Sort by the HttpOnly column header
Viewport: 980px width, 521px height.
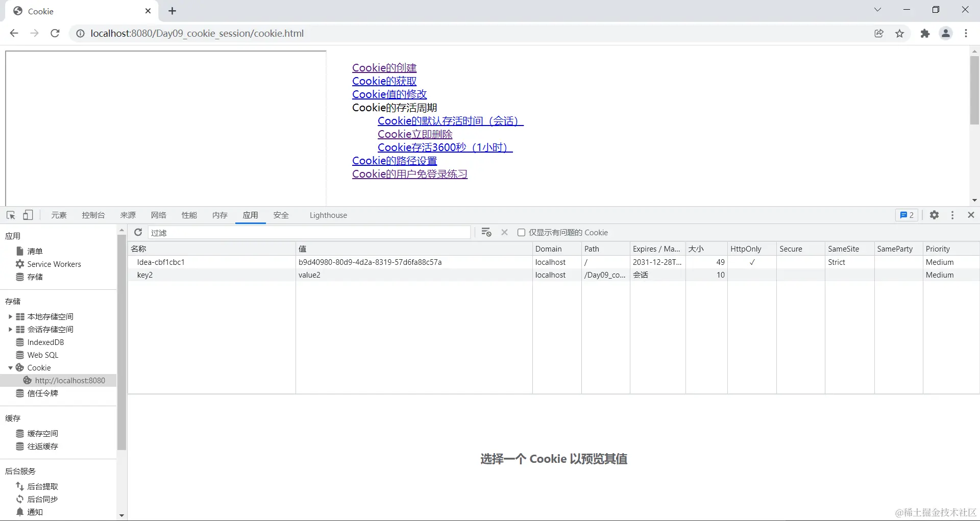[751, 249]
